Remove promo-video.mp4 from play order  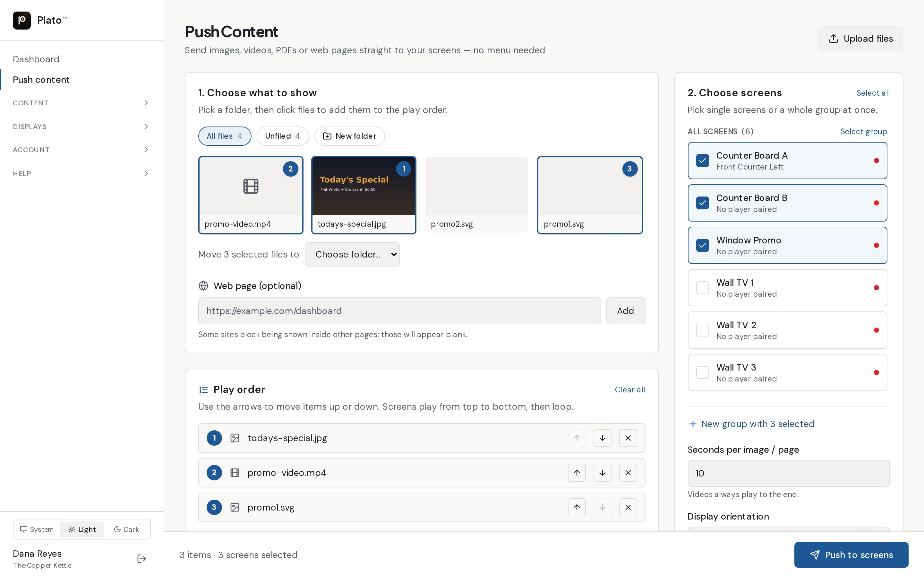pyautogui.click(x=628, y=473)
